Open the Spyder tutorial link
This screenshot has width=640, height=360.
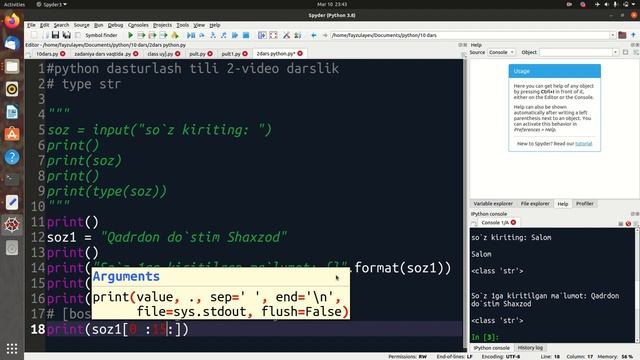coord(583,144)
